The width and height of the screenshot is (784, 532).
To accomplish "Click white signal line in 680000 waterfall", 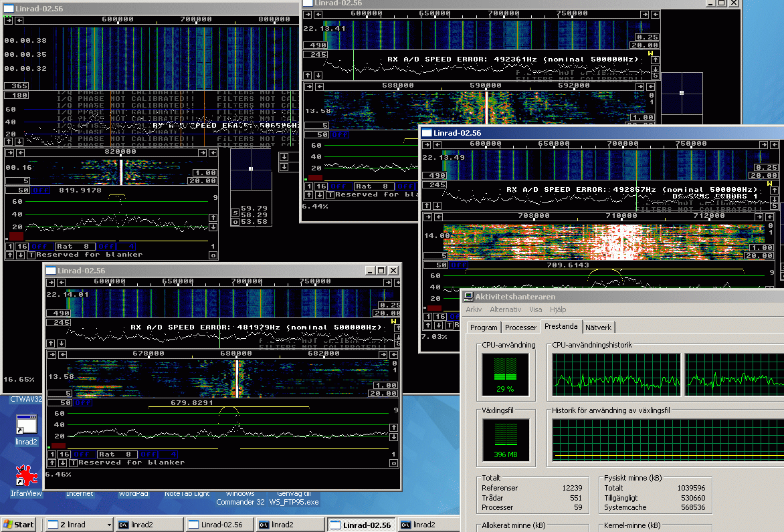I will 237,379.
